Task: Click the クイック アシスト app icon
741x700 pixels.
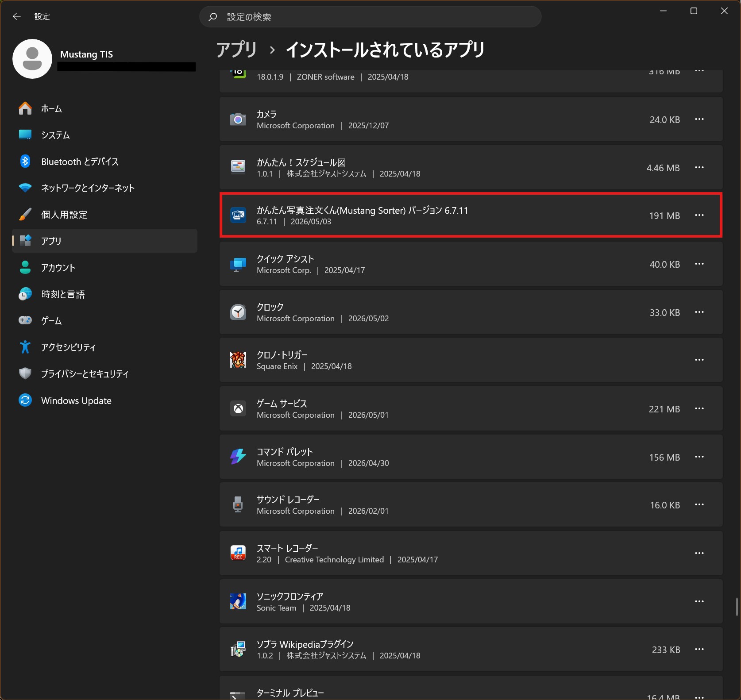Action: 238,264
